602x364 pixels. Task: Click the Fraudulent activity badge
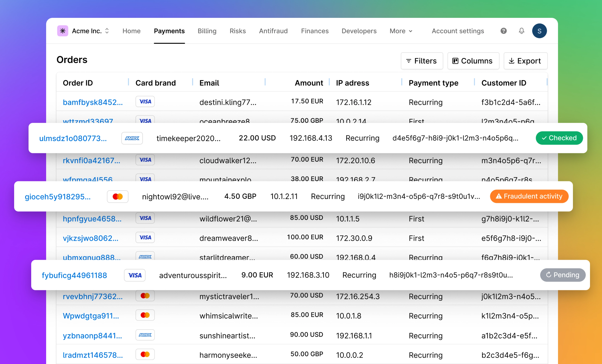[529, 196]
